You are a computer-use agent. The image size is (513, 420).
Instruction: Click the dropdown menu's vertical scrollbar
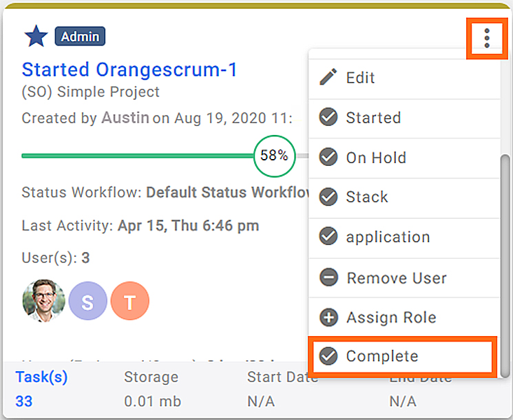tap(505, 266)
